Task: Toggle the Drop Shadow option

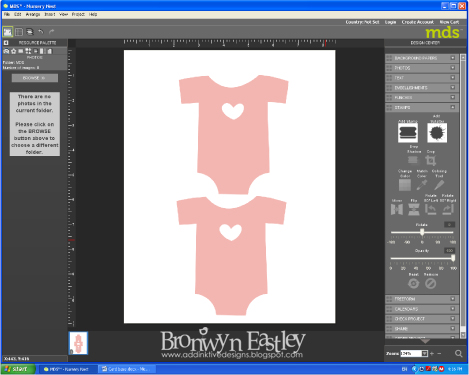Action: pyautogui.click(x=413, y=160)
